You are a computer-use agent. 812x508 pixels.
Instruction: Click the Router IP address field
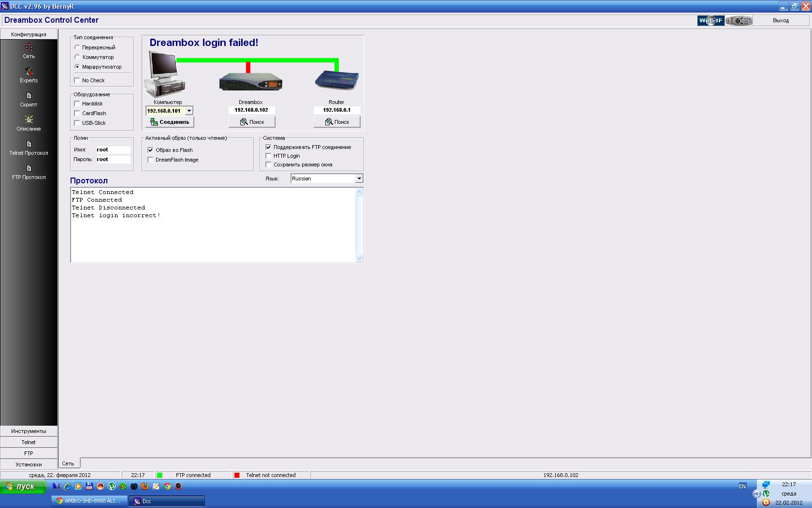pyautogui.click(x=337, y=110)
